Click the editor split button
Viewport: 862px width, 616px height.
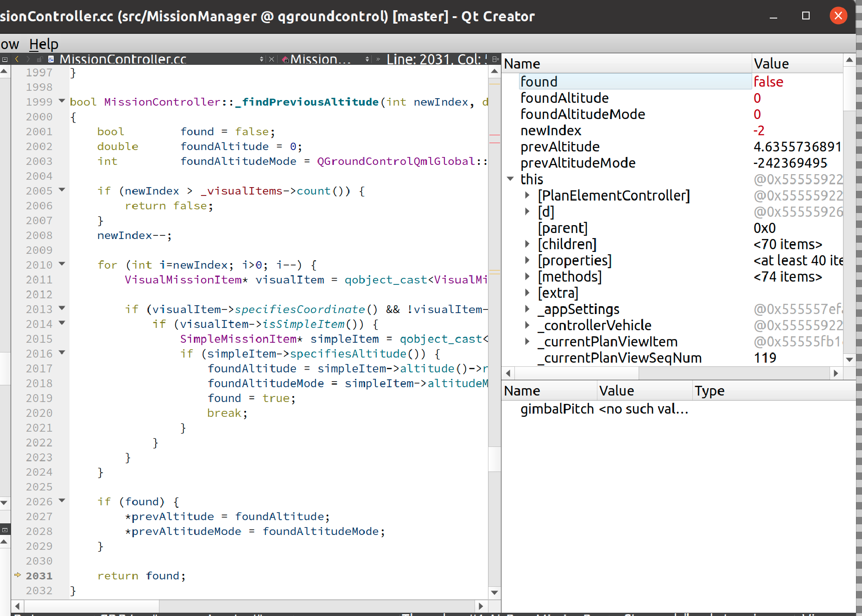point(495,59)
